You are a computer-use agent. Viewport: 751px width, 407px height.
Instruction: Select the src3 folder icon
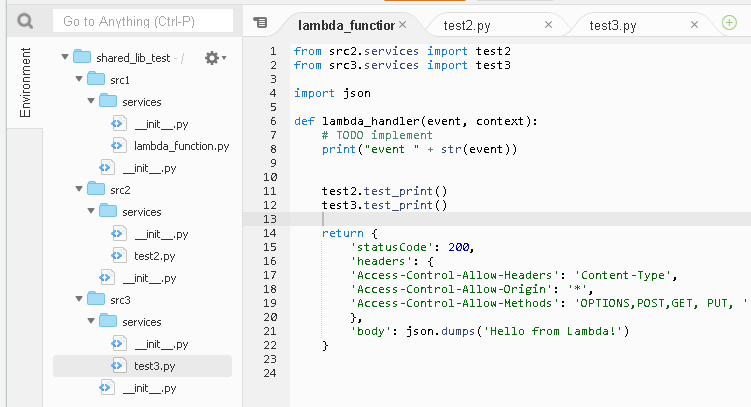(x=96, y=299)
